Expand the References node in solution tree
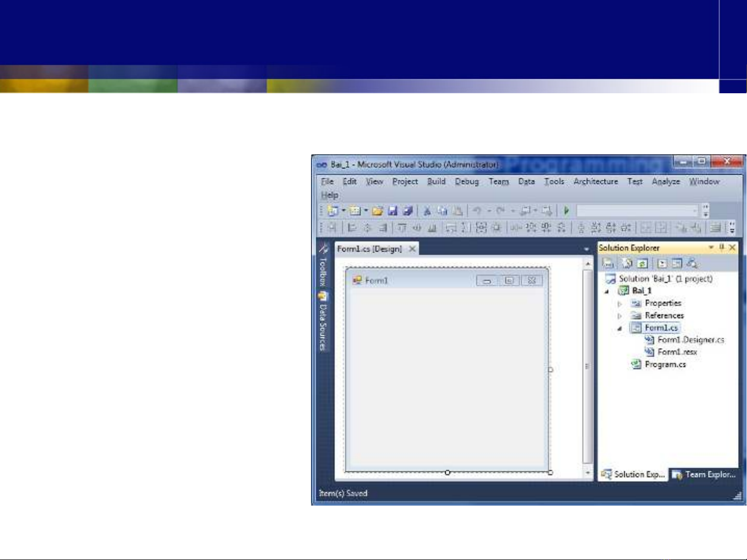747x560 pixels. pos(619,316)
